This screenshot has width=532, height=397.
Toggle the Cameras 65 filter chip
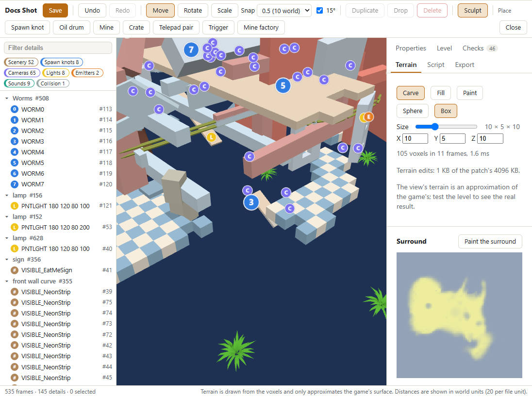pyautogui.click(x=22, y=73)
